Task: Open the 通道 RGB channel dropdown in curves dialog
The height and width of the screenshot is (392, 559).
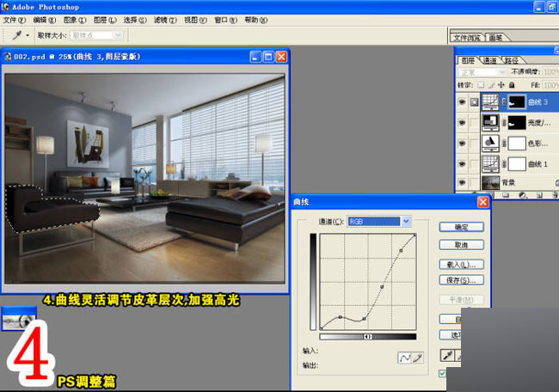Action: (379, 221)
